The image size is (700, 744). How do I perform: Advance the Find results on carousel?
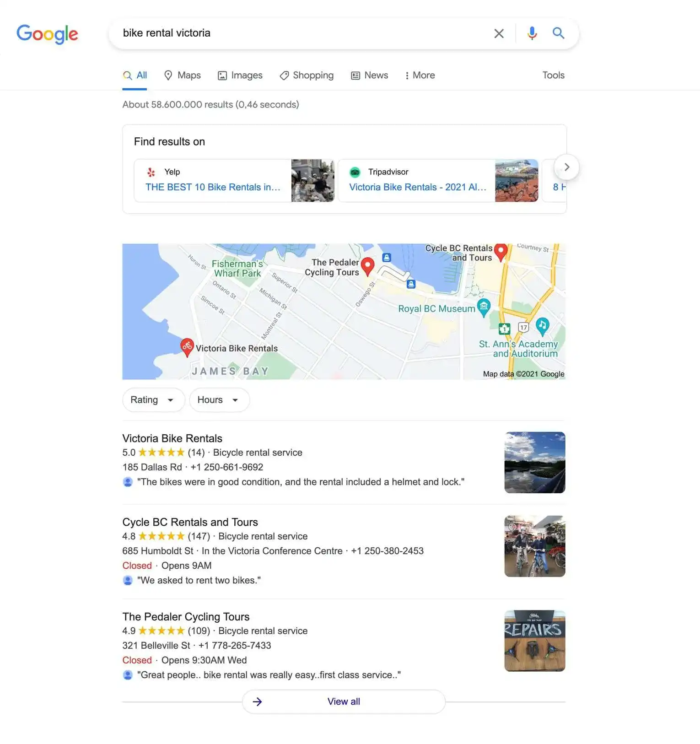(x=566, y=167)
